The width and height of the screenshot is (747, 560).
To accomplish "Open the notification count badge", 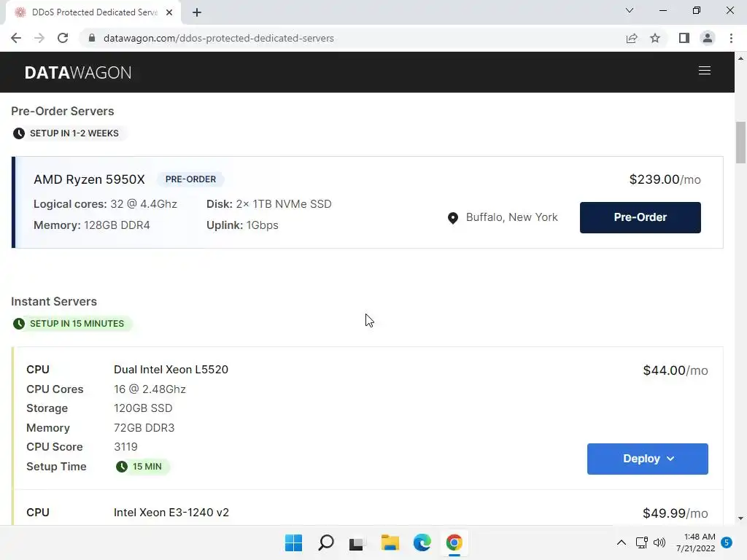I will coord(727,542).
